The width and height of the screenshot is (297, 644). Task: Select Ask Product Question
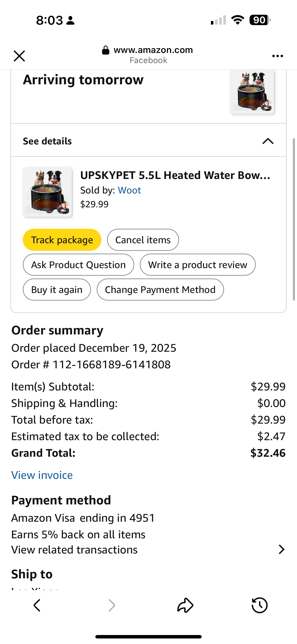tap(78, 265)
